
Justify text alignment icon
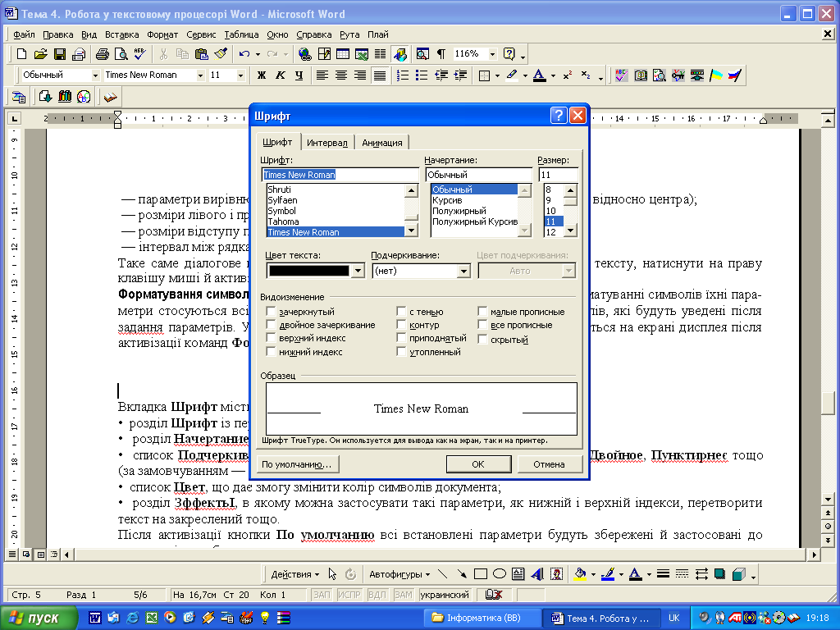(379, 75)
